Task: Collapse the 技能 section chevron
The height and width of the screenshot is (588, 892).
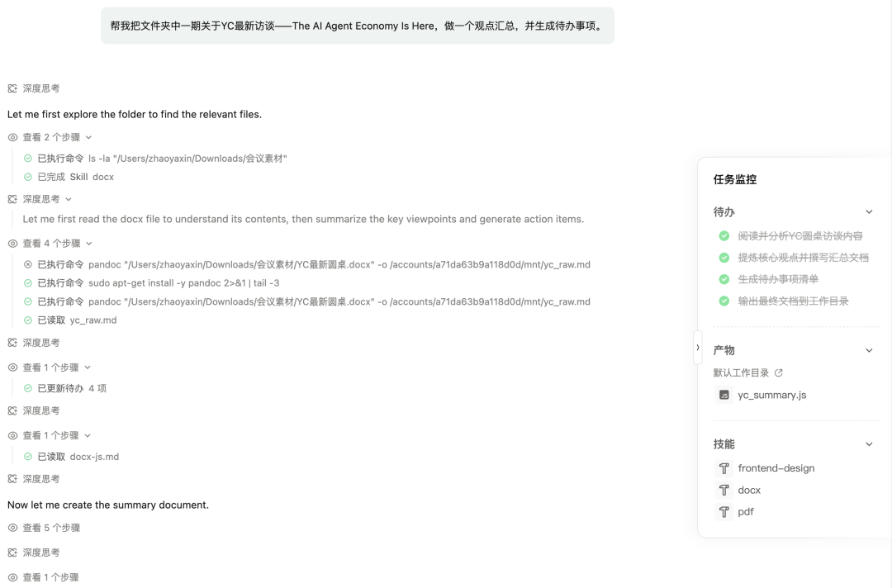Action: [x=869, y=444]
